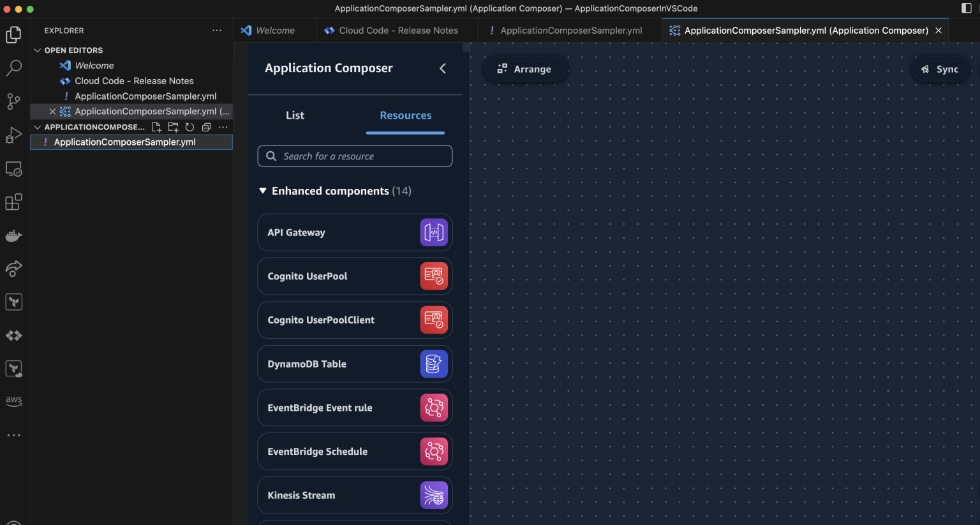Image resolution: width=980 pixels, height=525 pixels.
Task: Collapse the Application Composer side panel
Action: [x=443, y=68]
